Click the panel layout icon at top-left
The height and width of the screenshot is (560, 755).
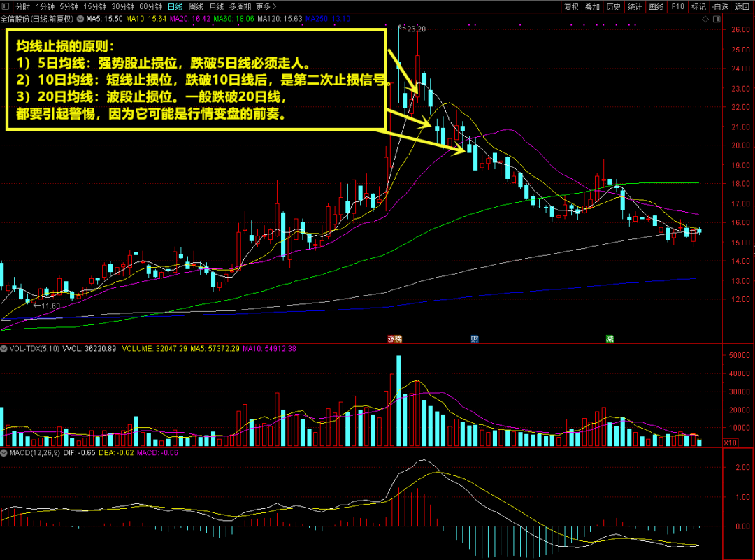(x=6, y=6)
